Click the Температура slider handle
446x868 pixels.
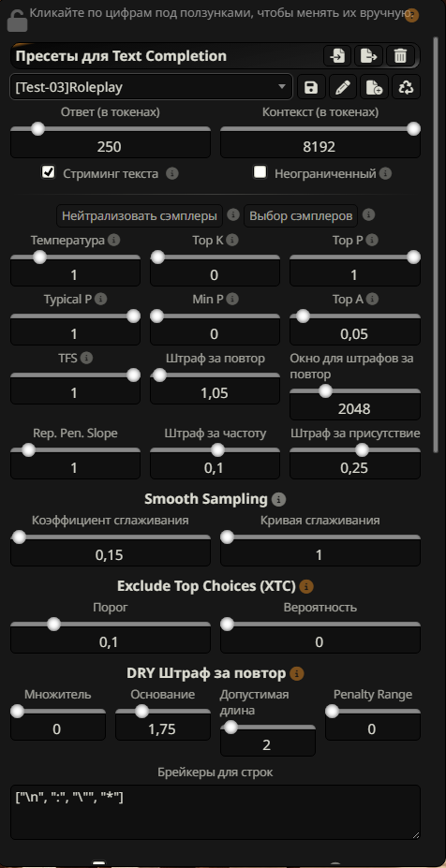coord(39,257)
